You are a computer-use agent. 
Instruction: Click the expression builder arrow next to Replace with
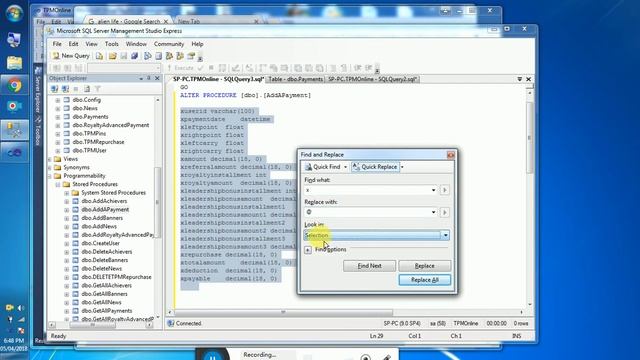click(444, 212)
